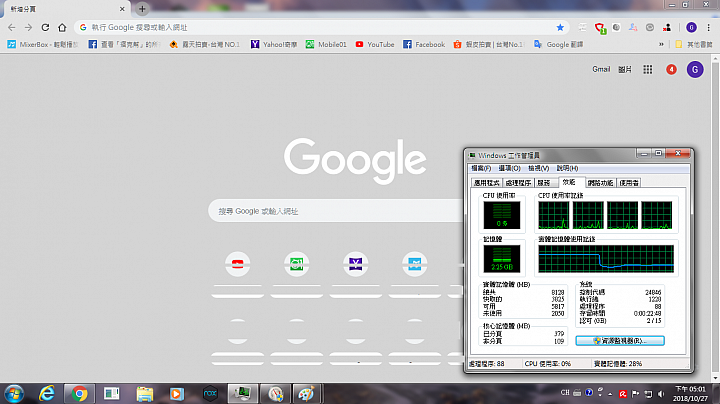The image size is (720, 404).
Task: Switch to the Processes tab in Task Manager
Action: click(518, 183)
